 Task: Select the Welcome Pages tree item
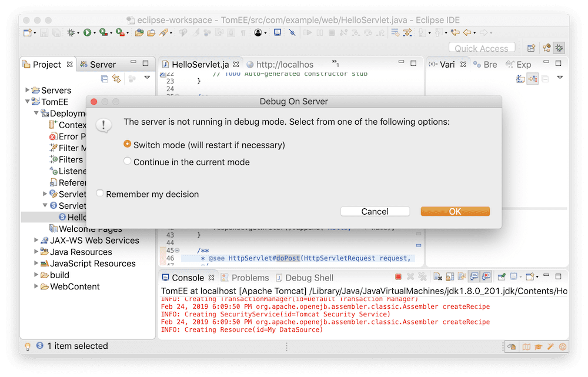coord(86,228)
